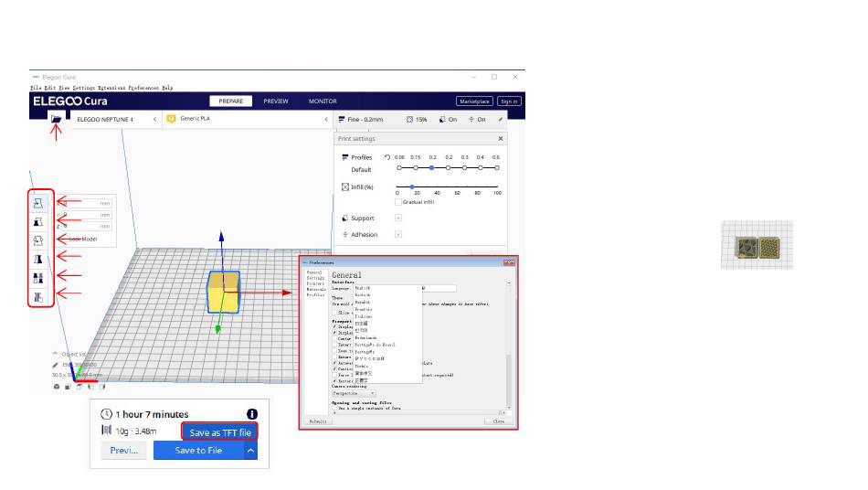Click the model thumbnail image on the right
Viewport: 868px width, 490px height.
(757, 245)
